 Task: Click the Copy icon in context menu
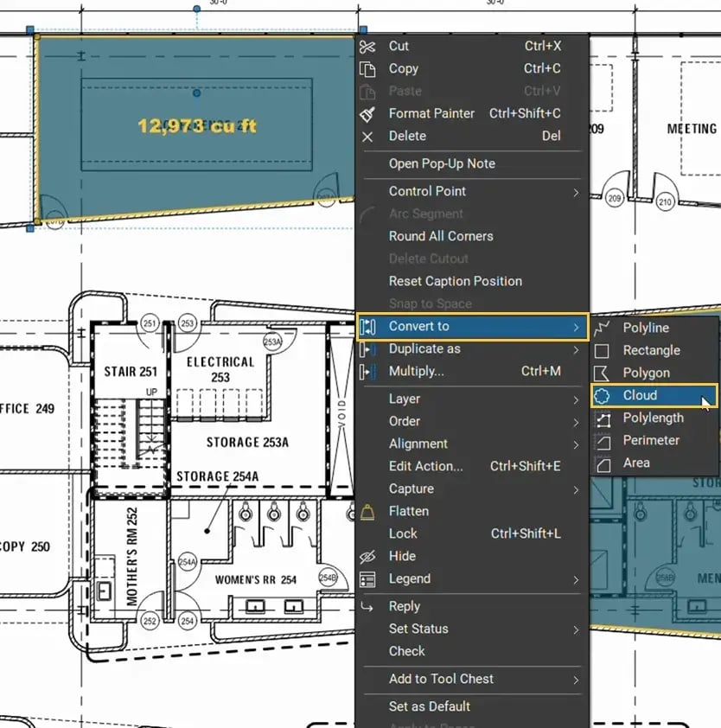click(367, 68)
